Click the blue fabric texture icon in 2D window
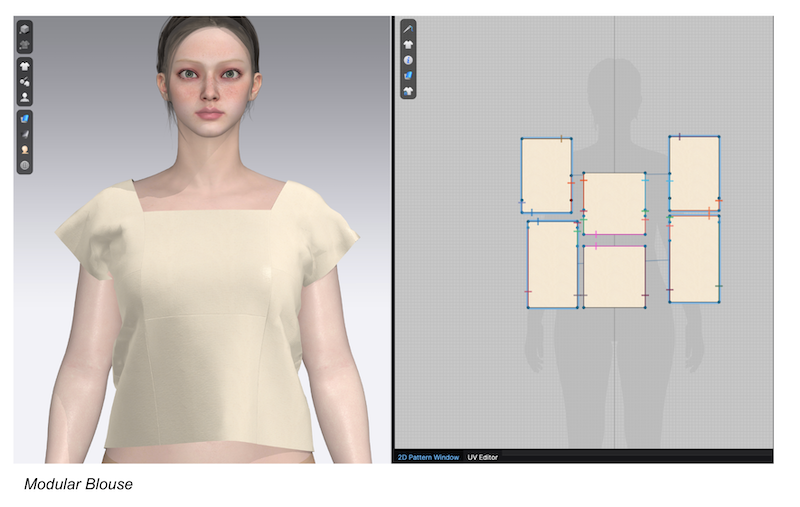The image size is (800, 507). [408, 75]
